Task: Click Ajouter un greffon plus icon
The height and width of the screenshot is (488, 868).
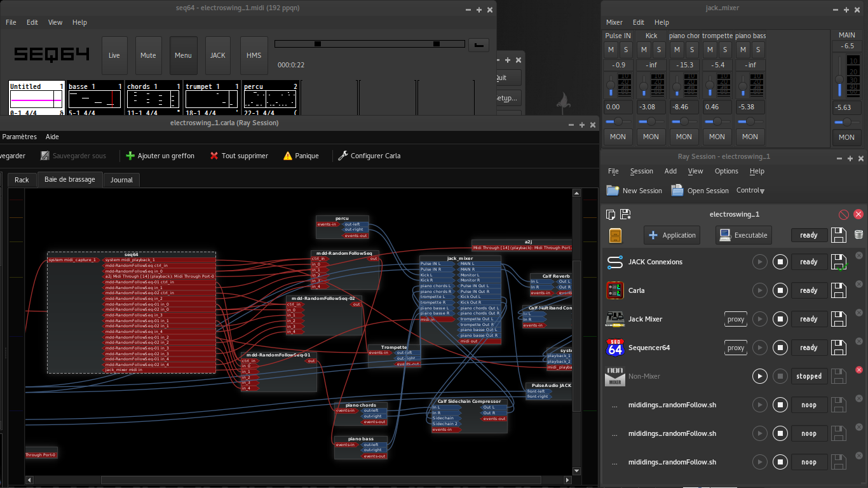Action: [130, 156]
